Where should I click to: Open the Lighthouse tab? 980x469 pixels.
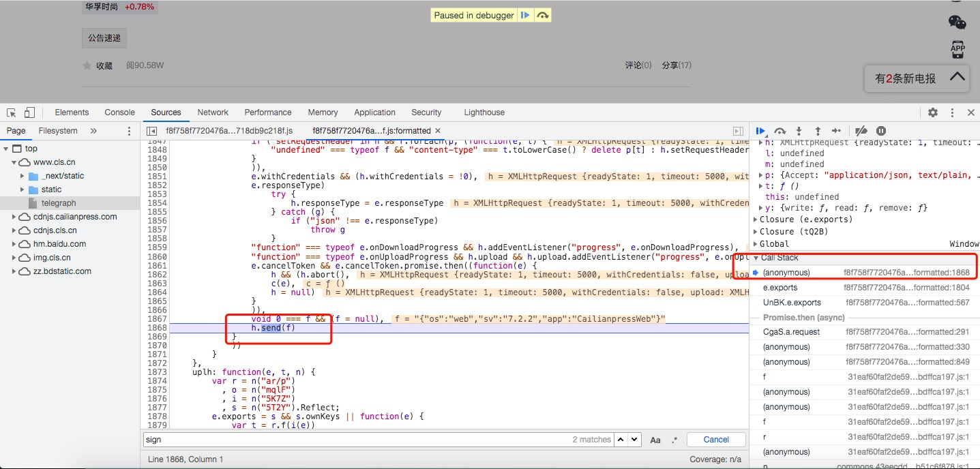pyautogui.click(x=484, y=112)
